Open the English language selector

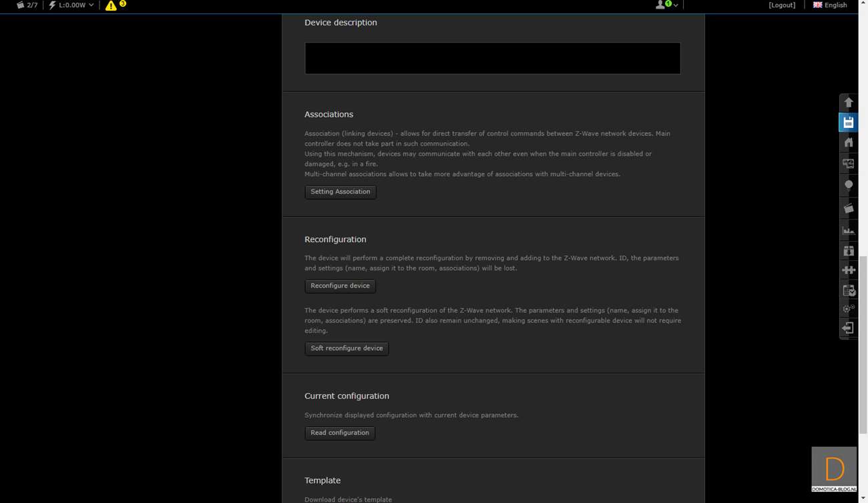coord(830,5)
